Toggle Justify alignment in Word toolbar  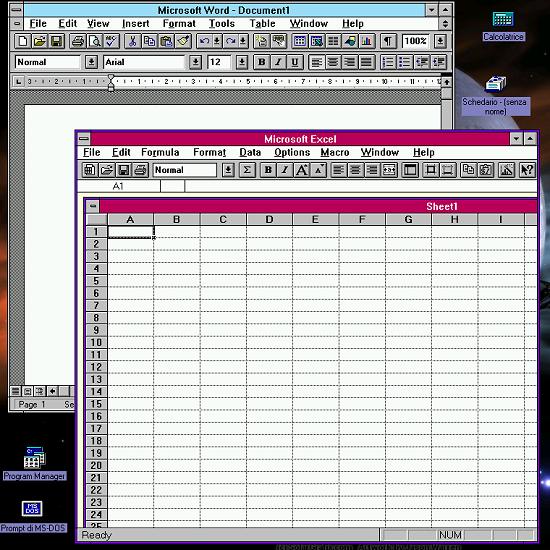(x=367, y=62)
